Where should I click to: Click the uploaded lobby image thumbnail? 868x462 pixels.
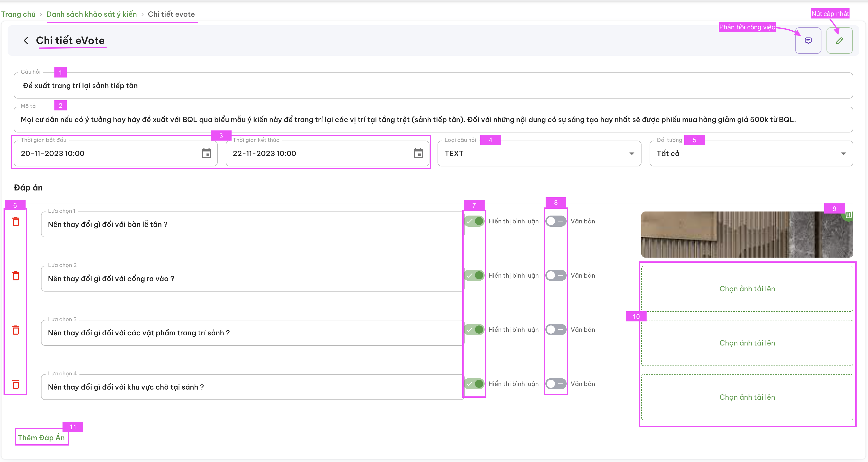pyautogui.click(x=747, y=234)
